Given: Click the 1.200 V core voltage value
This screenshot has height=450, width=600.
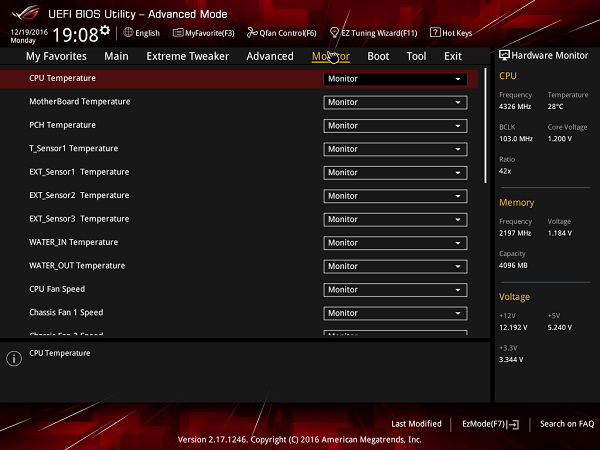Looking at the screenshot, I should (x=559, y=139).
